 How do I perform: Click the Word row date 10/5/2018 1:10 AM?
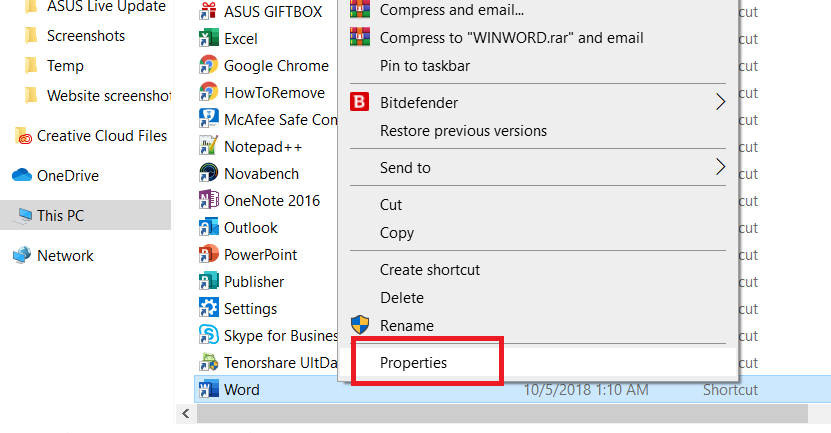pos(586,390)
